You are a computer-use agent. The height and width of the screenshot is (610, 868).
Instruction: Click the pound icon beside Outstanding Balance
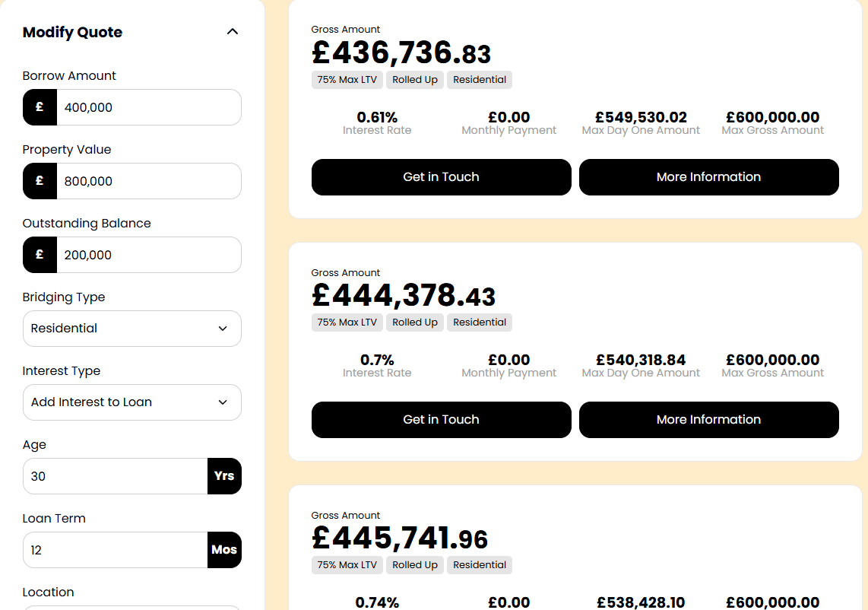(x=40, y=255)
